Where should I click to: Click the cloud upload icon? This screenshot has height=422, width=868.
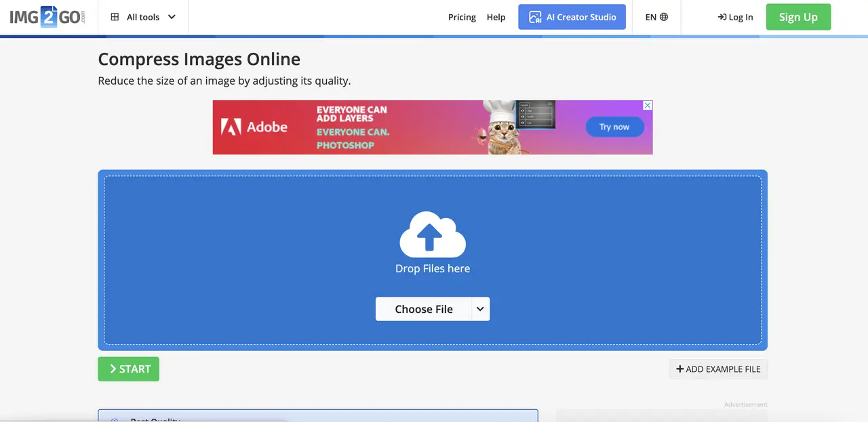click(x=433, y=234)
